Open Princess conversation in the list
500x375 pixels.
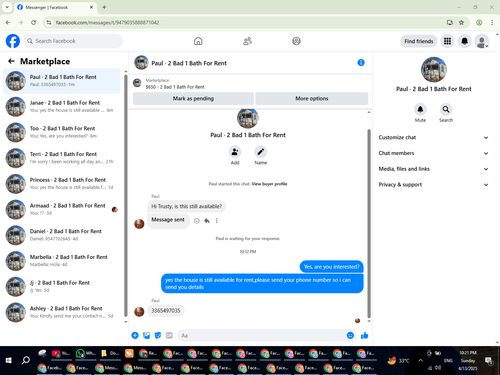(62, 184)
